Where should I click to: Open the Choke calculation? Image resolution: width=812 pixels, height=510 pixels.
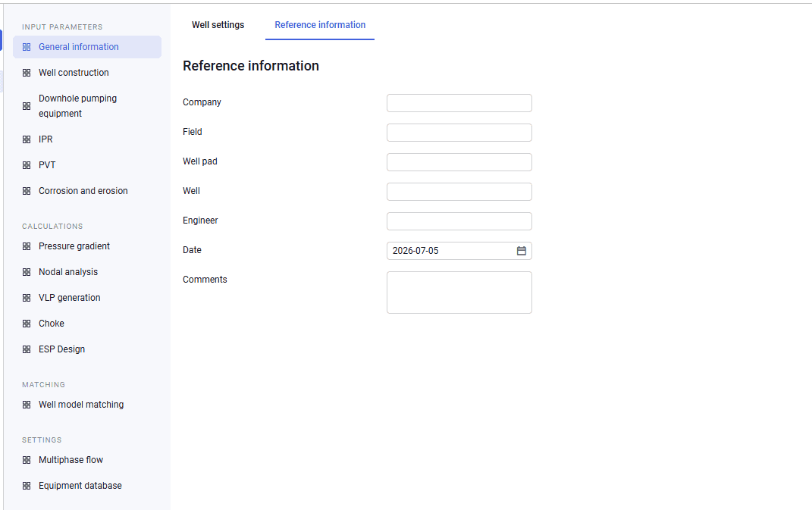point(87,324)
